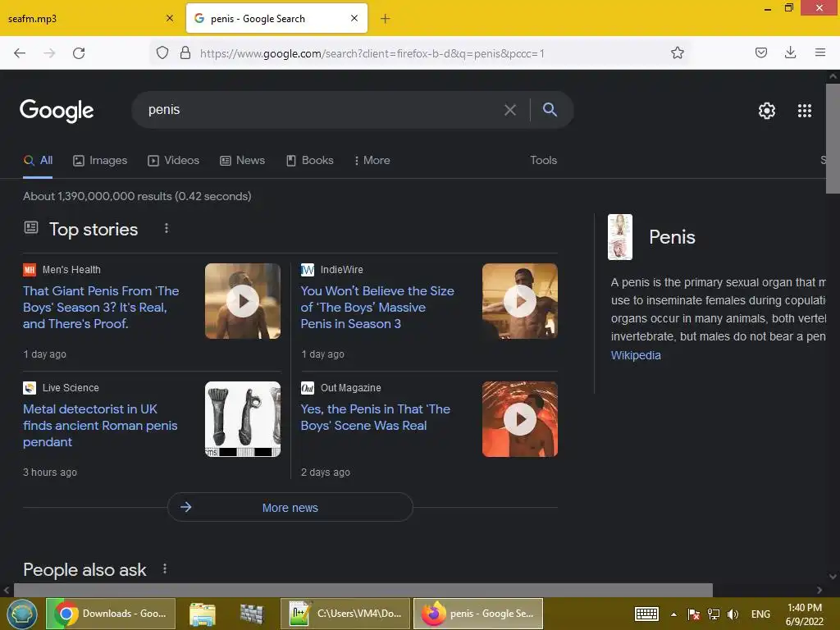Open the network tray icon
Viewport: 840px width, 630px height.
(x=713, y=614)
